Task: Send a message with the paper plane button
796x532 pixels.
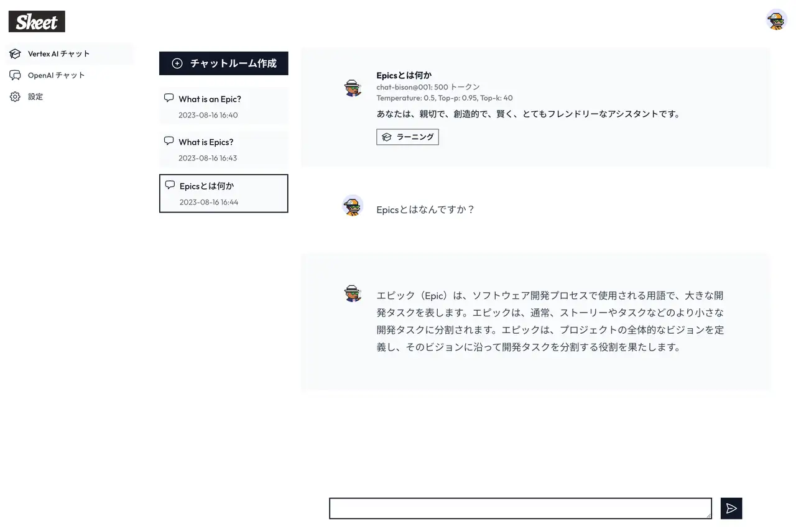Action: coord(731,508)
